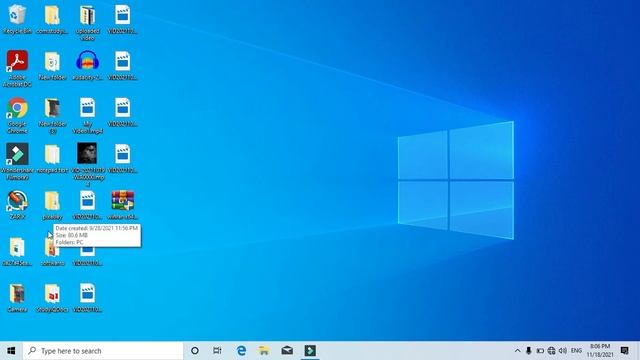Select the VID-20211019 video with dark thumbnail
Screen dimensions: 640x360
(x=87, y=164)
